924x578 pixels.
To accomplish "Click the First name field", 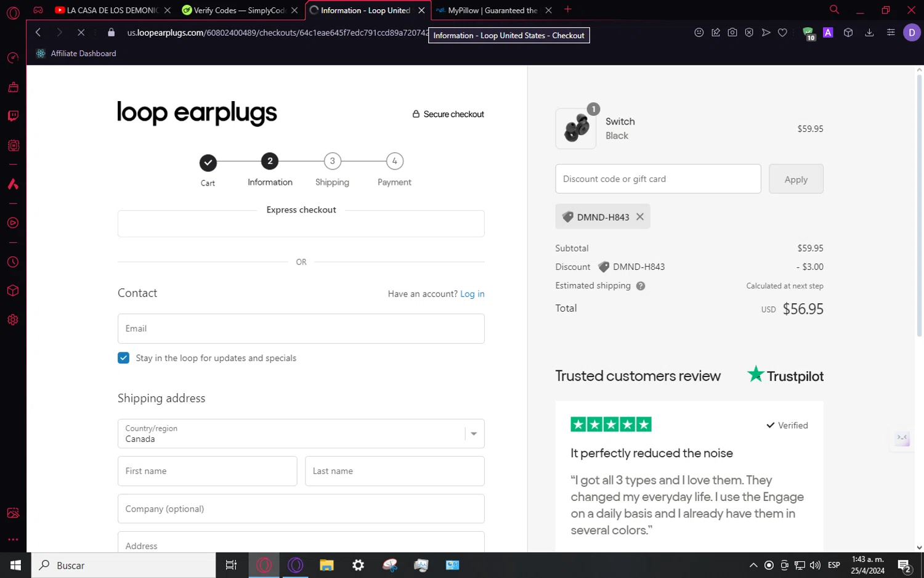I will pyautogui.click(x=207, y=471).
